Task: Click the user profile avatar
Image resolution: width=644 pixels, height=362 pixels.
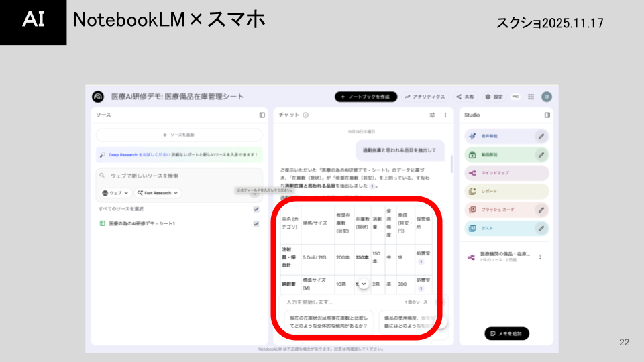Action: coord(547,97)
